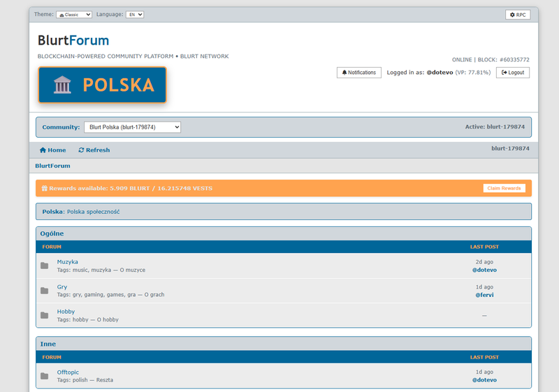
Task: Click the POLSKA community banner
Action: (x=102, y=85)
